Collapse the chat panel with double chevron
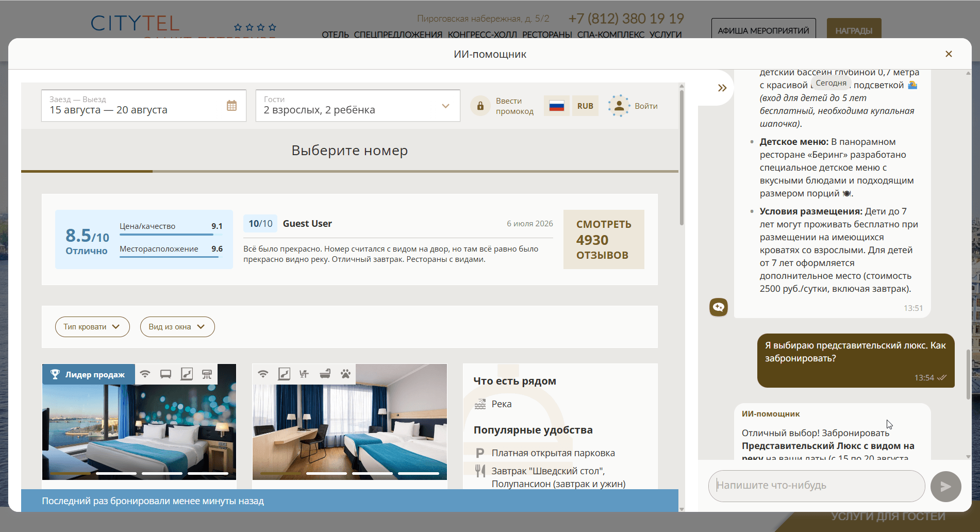Image resolution: width=980 pixels, height=532 pixels. 722,88
